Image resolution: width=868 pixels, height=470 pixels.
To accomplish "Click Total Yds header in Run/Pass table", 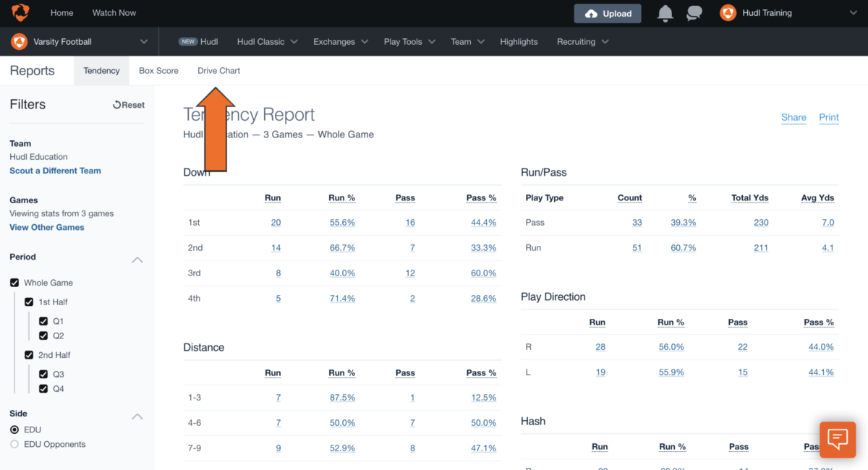I will click(x=749, y=198).
